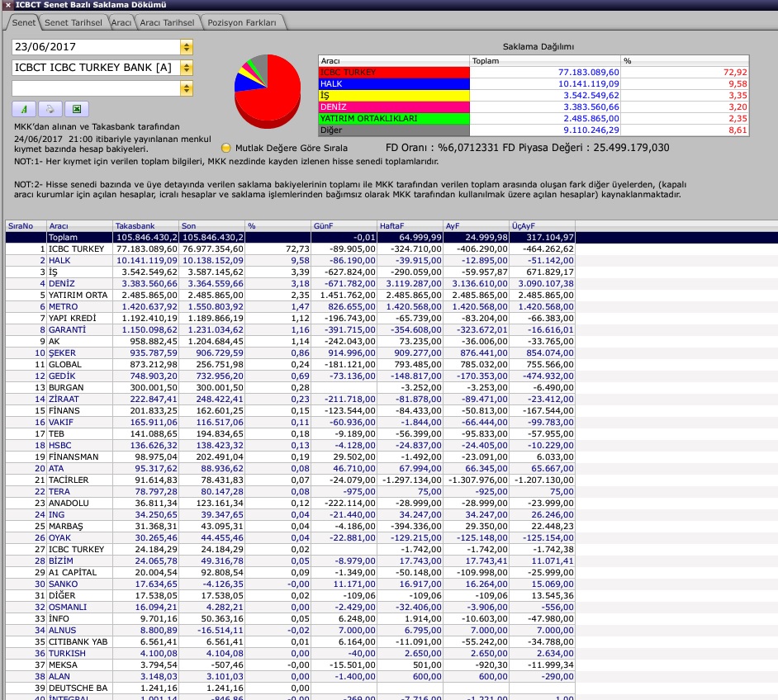Select the GEDİK row
The width and height of the screenshot is (778, 700).
[290, 376]
